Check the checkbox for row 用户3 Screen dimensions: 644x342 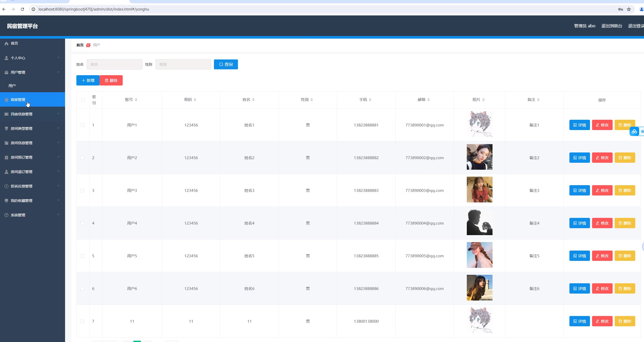[x=83, y=191]
